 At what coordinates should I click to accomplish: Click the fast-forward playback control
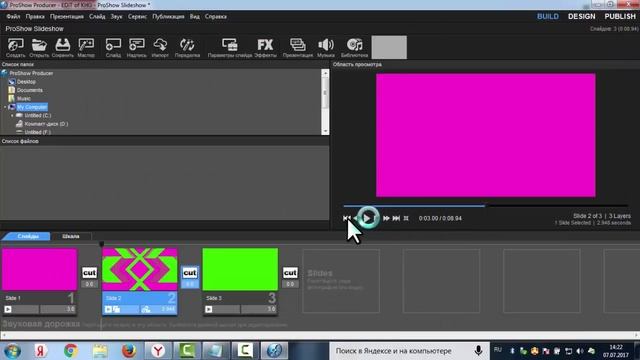coord(386,218)
